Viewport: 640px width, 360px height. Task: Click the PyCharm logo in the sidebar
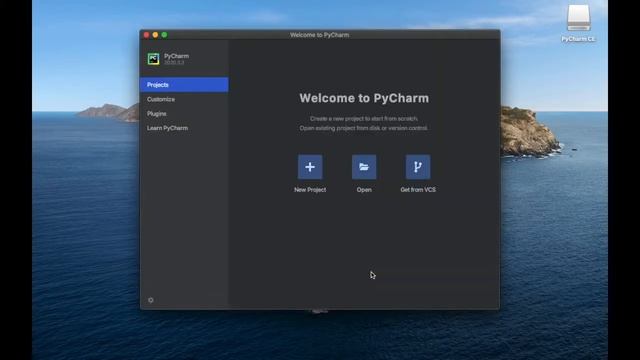click(153, 59)
